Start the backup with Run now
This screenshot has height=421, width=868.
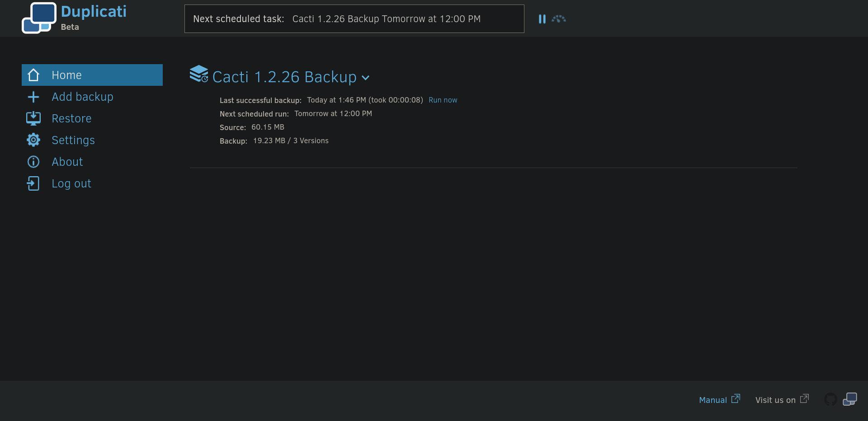pyautogui.click(x=443, y=100)
